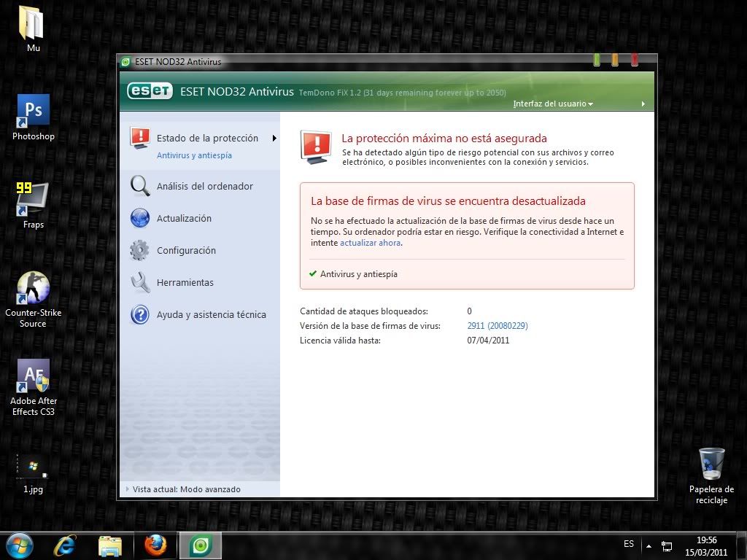Launch Internet Explorer from taskbar
747x560 pixels.
(64, 545)
